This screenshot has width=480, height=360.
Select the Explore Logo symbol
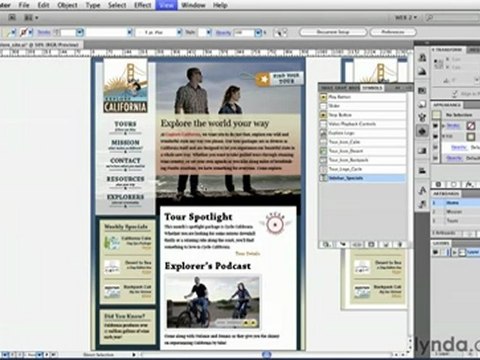point(363,133)
